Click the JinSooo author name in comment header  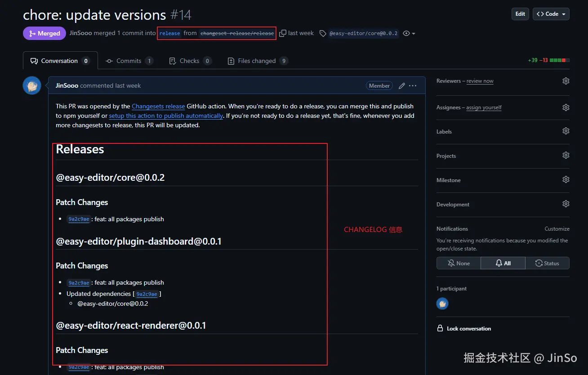click(x=67, y=85)
